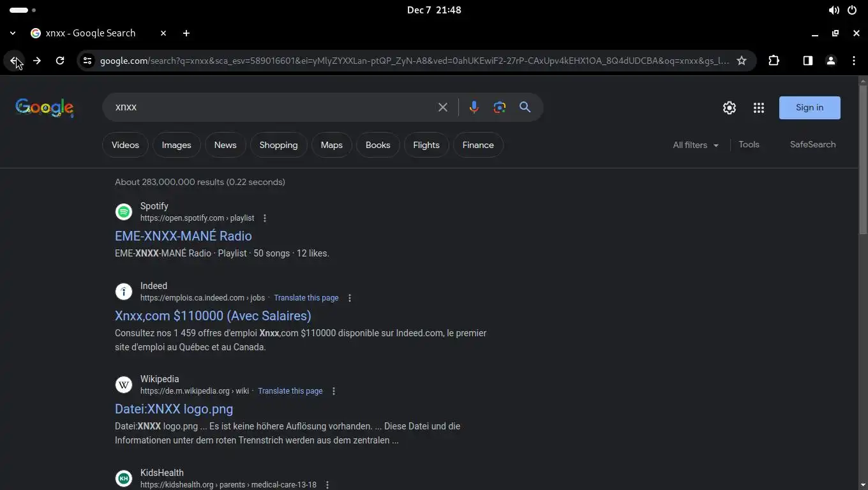The image size is (868, 490).
Task: Click the results count text
Action: coord(200,182)
